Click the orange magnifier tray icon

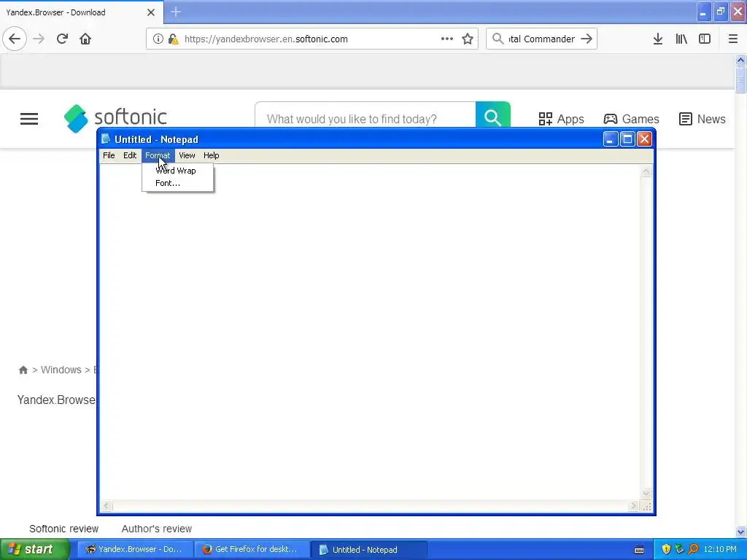point(693,549)
